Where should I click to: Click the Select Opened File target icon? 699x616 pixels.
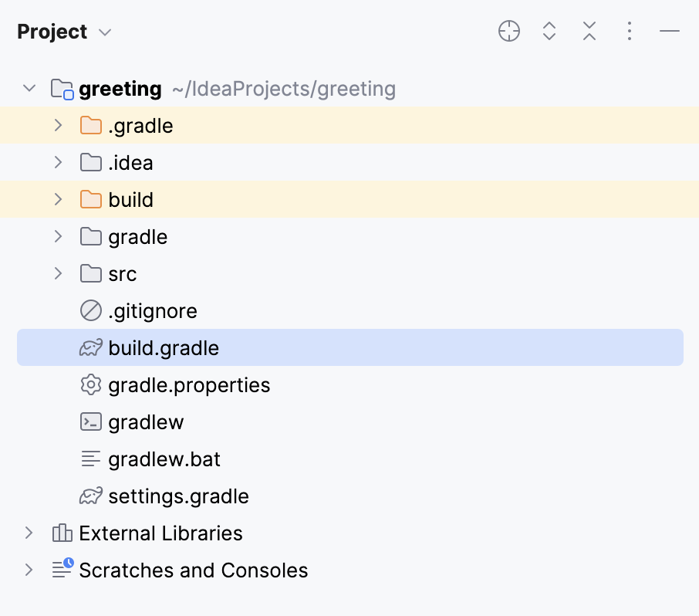point(508,31)
